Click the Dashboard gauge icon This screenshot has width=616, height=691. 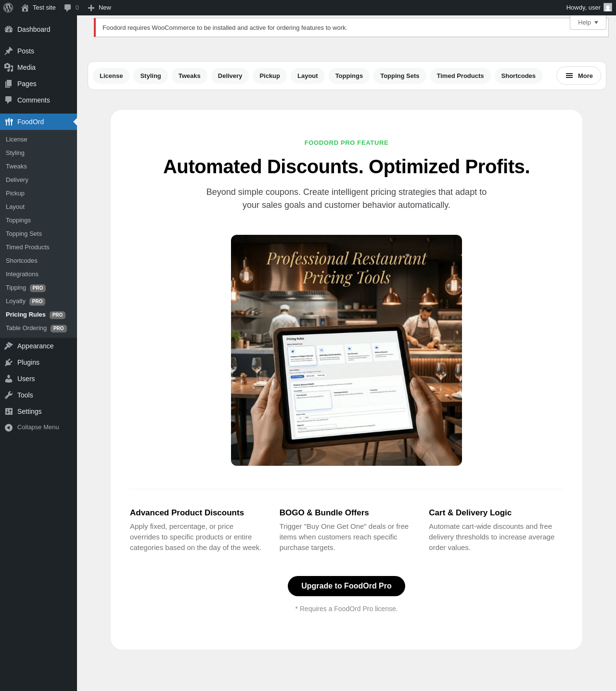(9, 29)
